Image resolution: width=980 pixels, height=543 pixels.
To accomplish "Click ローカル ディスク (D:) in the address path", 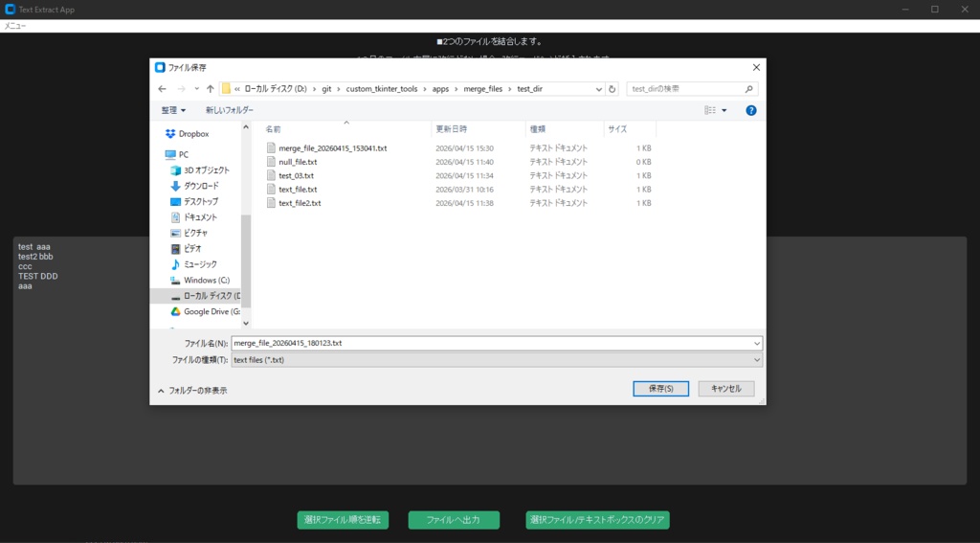I will click(x=276, y=89).
